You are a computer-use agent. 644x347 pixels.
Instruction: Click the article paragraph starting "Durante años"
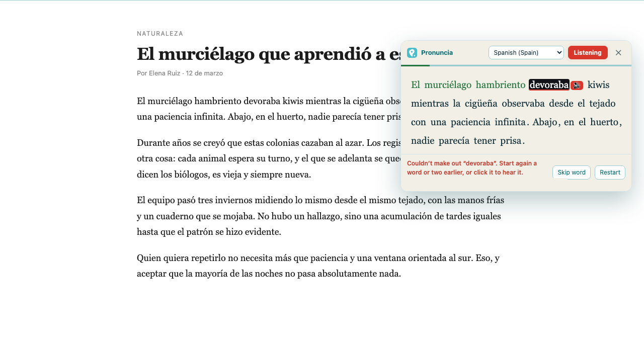click(x=269, y=159)
